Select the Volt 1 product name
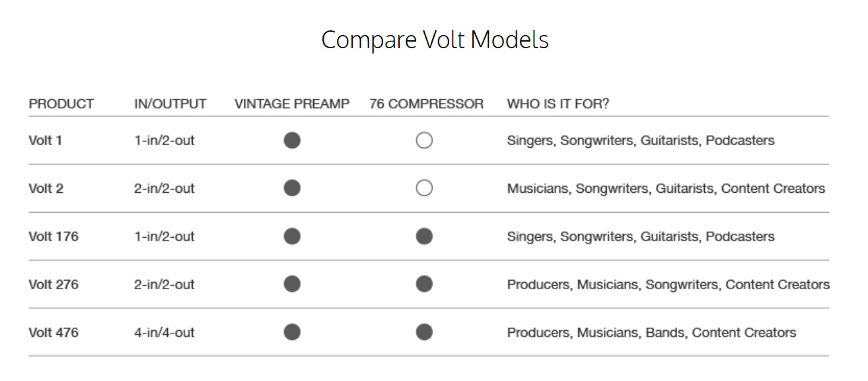This screenshot has width=868, height=381. [x=45, y=141]
